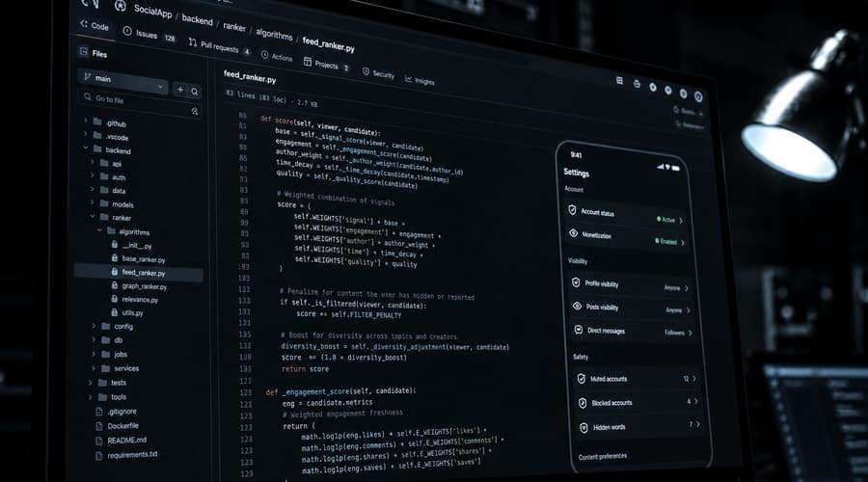
Task: Open the Code tab
Action: coord(95,25)
